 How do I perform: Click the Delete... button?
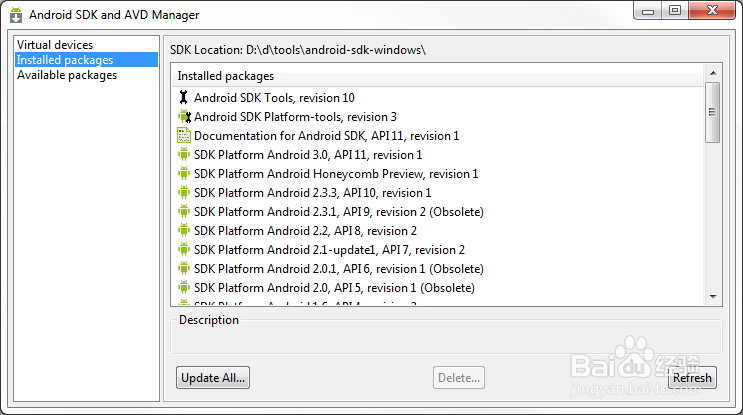pyautogui.click(x=459, y=378)
